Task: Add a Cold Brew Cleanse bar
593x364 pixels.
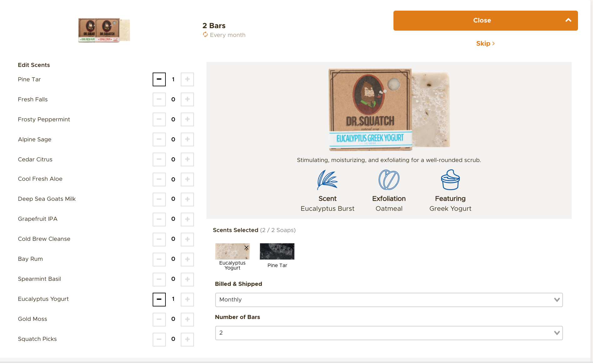Action: tap(187, 240)
